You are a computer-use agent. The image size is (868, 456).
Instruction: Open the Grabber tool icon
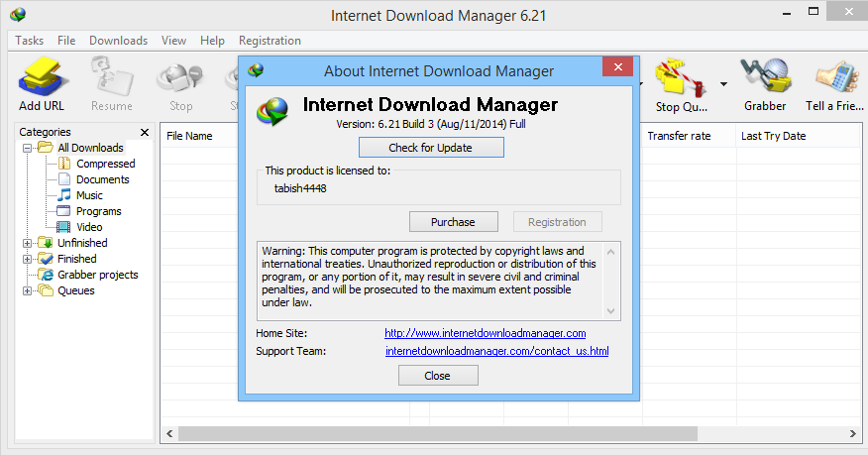tap(766, 75)
